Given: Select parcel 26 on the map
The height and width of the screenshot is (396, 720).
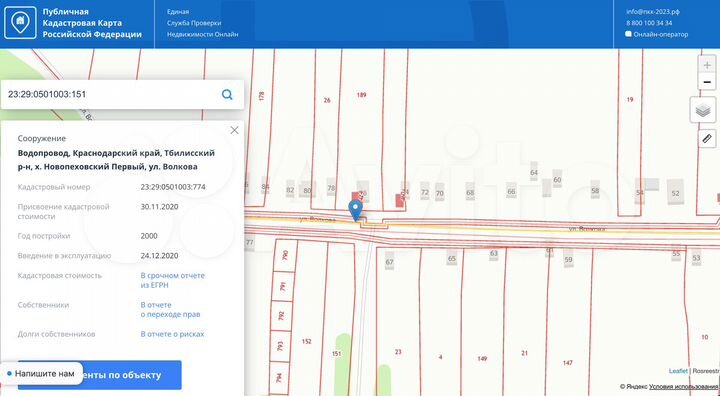Looking at the screenshot, I should (327, 100).
